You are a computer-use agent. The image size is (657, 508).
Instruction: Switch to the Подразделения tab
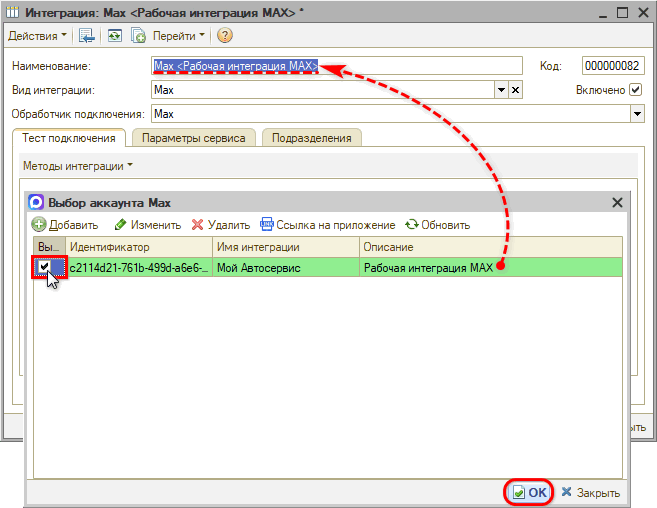312,138
